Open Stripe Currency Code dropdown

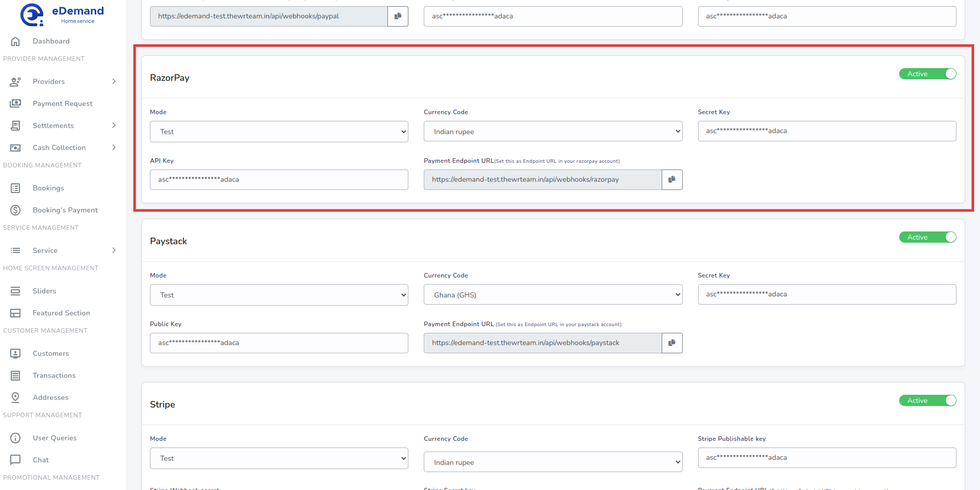[553, 462]
